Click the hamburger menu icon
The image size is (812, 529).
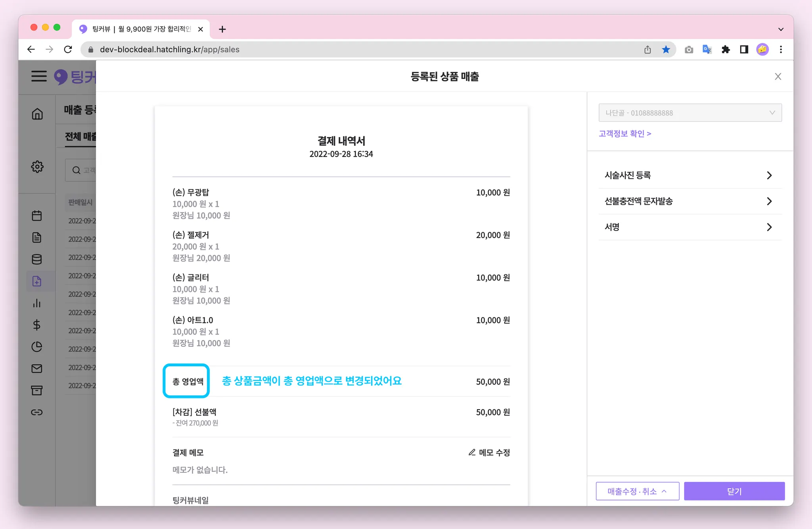pyautogui.click(x=39, y=76)
